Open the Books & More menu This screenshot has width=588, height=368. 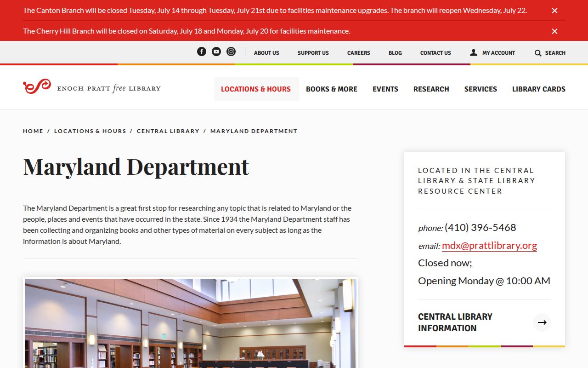(x=332, y=89)
